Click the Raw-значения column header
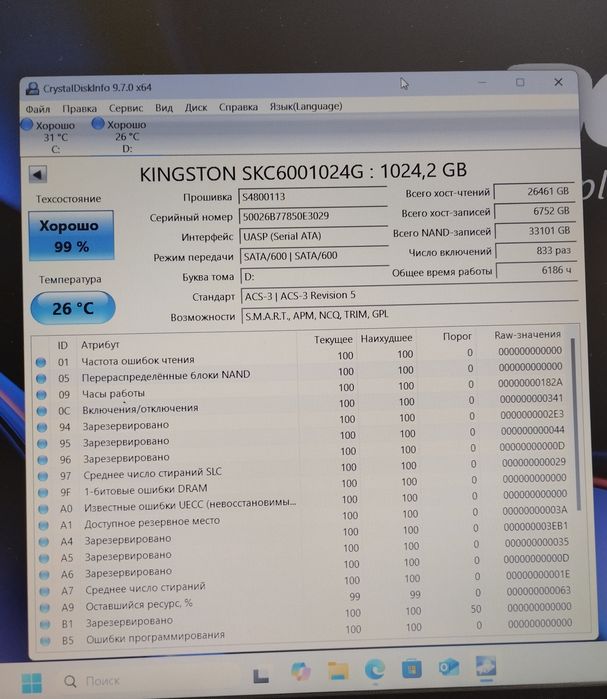Viewport: 607px width, 699px height. coord(527,335)
